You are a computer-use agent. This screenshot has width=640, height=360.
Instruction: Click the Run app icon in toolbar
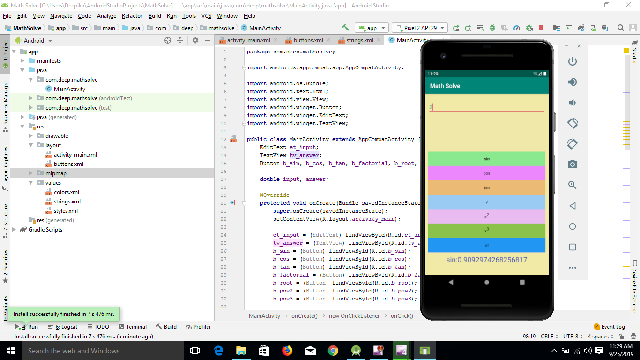click(x=456, y=28)
